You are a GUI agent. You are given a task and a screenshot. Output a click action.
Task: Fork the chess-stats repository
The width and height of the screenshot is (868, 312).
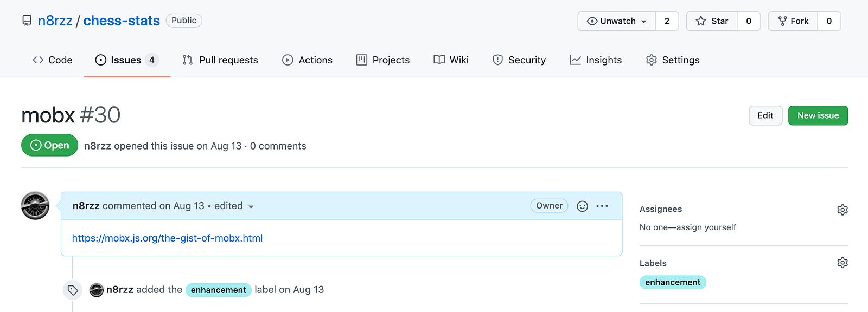(x=793, y=21)
